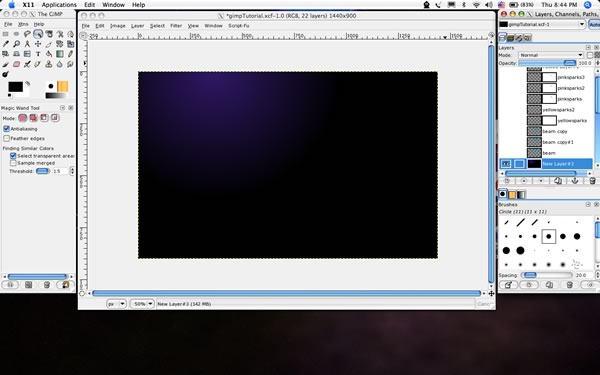Toggle visibility eye of New Layer#3
The image size is (600, 375).
point(506,164)
